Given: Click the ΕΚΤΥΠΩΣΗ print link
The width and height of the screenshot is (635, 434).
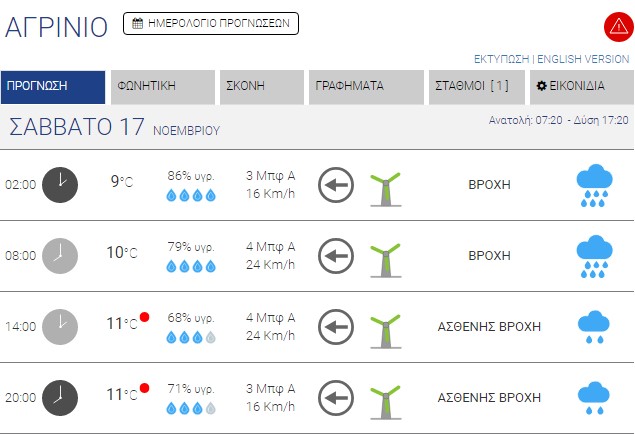Looking at the screenshot, I should click(501, 59).
